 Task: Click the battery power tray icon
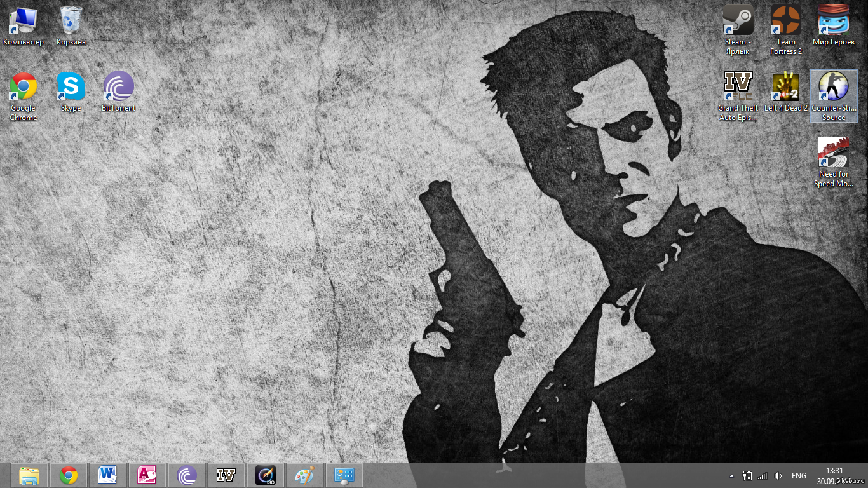[x=747, y=476]
